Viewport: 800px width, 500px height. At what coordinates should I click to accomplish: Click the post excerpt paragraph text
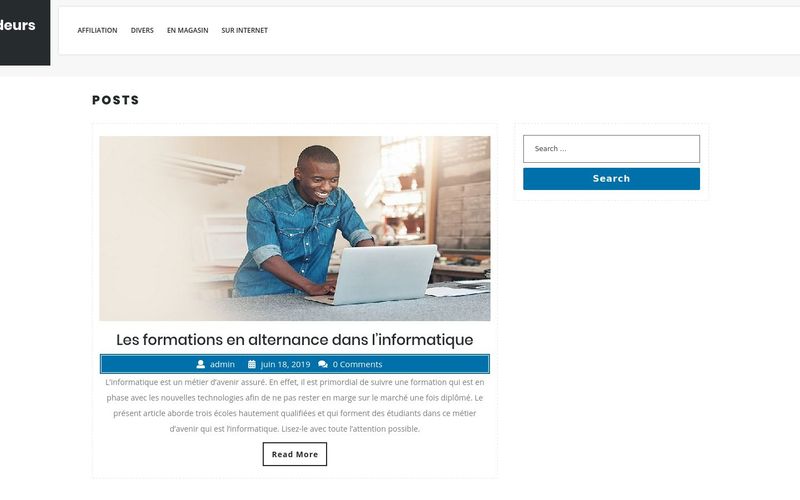294,406
